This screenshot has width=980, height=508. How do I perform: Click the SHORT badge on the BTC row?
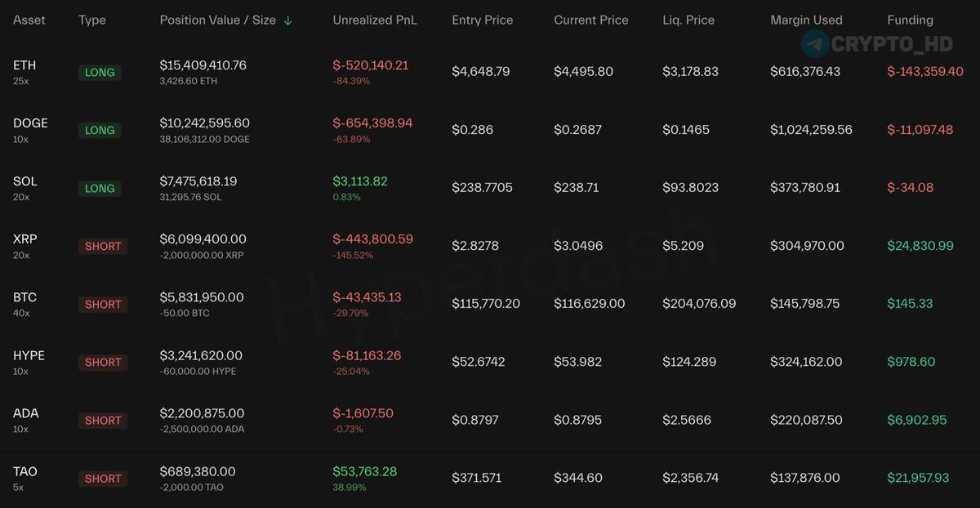point(103,304)
